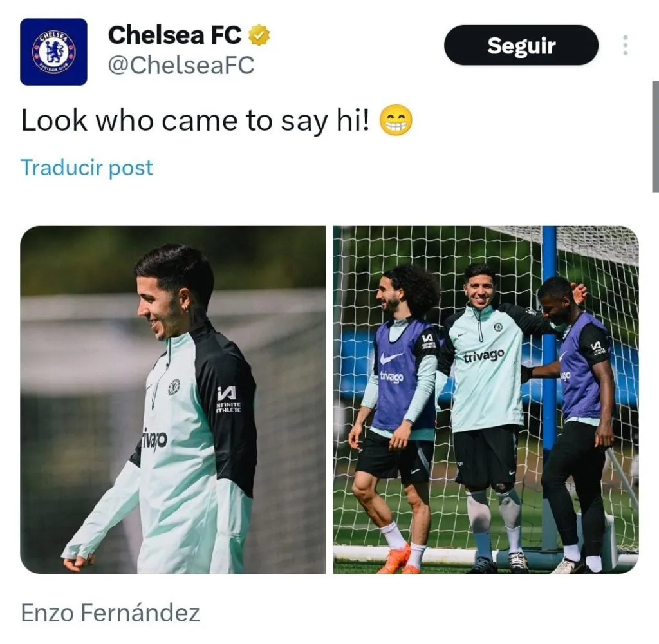
Task: Click the Enzo Fernández caption text
Action: (110, 612)
